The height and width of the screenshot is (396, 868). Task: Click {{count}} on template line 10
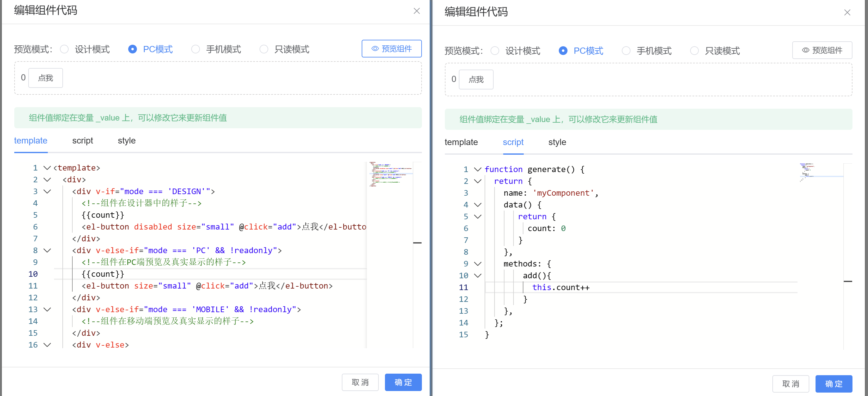103,274
